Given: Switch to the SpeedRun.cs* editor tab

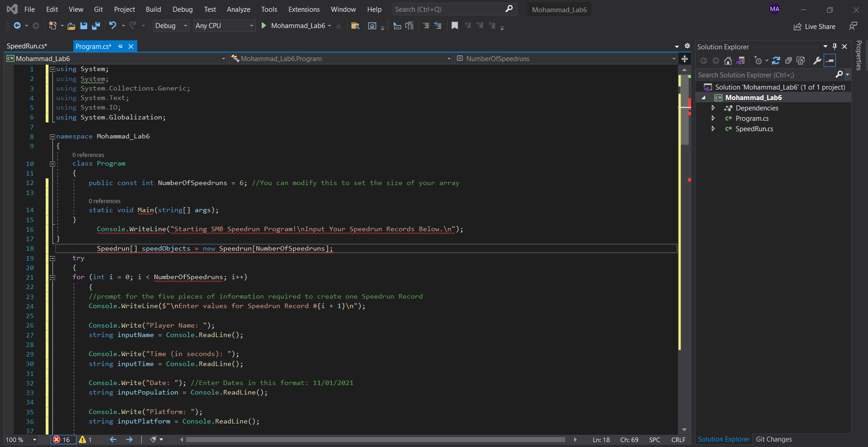Looking at the screenshot, I should pos(27,46).
